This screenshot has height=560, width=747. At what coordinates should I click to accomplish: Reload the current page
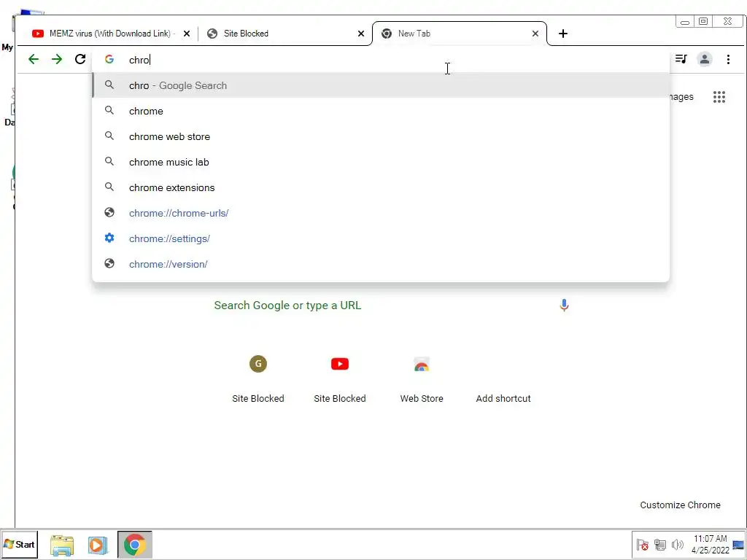click(x=80, y=59)
